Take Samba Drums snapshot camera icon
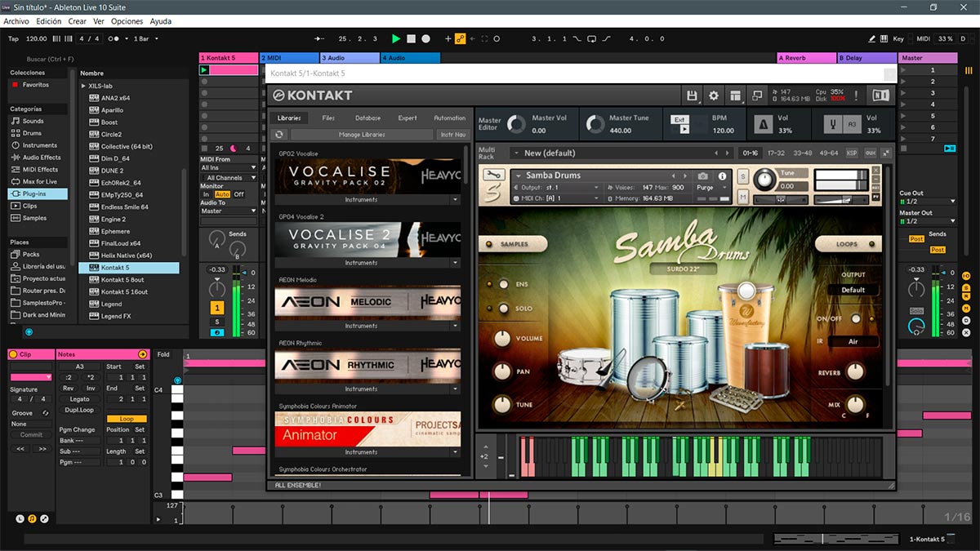The width and height of the screenshot is (980, 551). pos(702,176)
